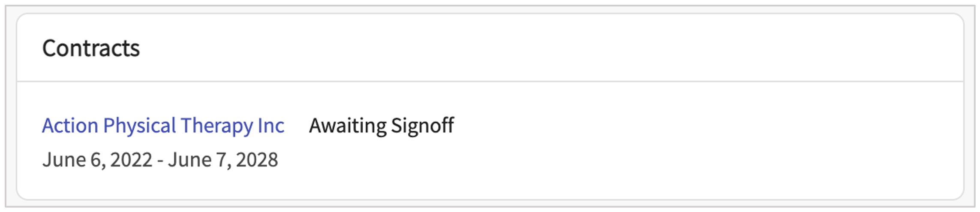
Task: Click the word "Therapy" in the contract link
Action: (x=216, y=126)
